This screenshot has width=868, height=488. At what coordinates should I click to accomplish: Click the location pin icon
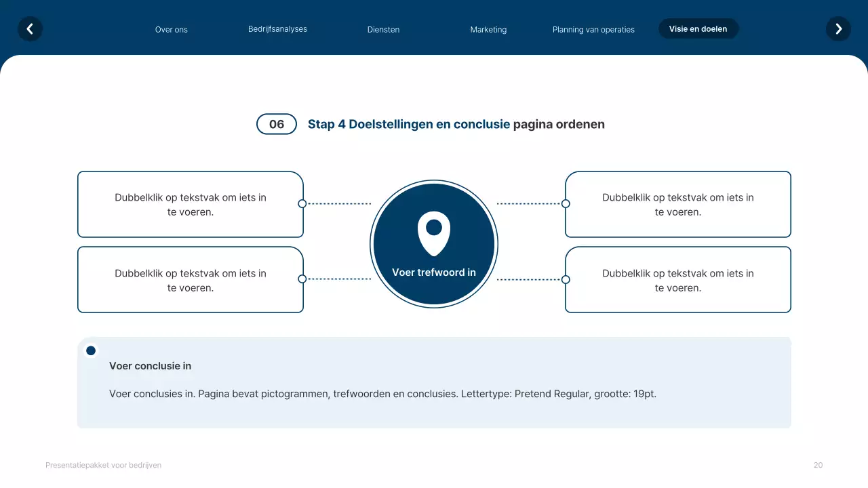pos(433,232)
